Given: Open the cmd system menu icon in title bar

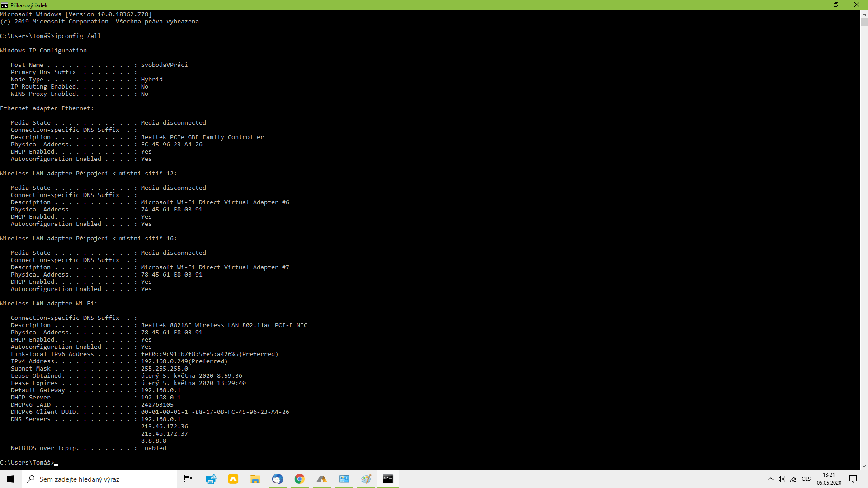Looking at the screenshot, I should 5,5.
